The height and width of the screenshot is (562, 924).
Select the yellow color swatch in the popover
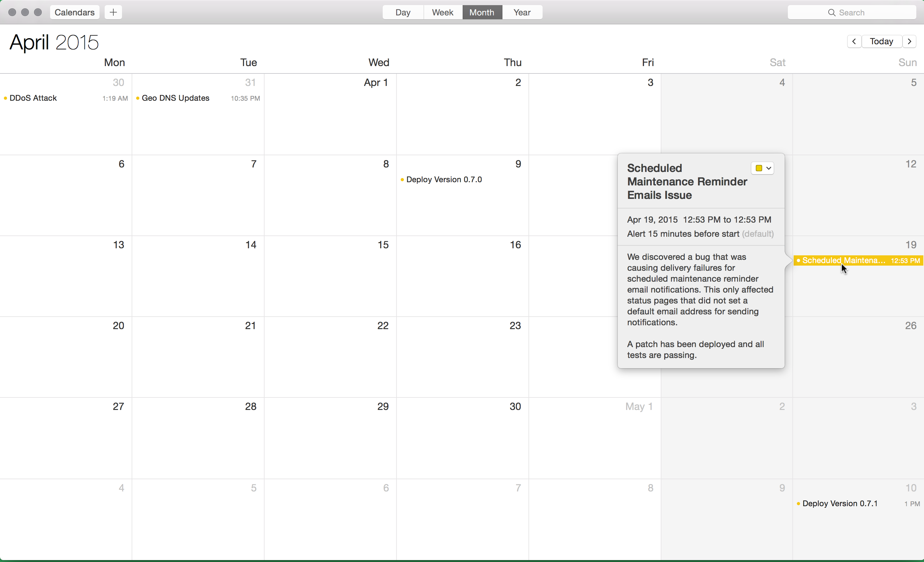point(759,168)
